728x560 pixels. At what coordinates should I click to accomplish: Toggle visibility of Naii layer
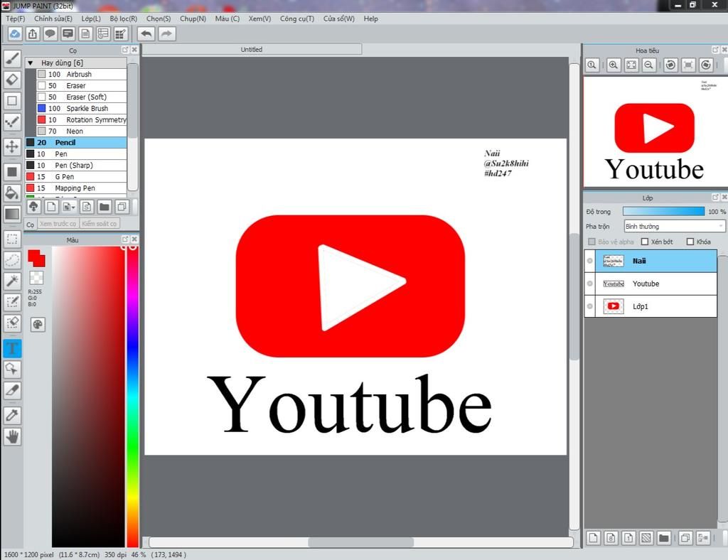(589, 261)
